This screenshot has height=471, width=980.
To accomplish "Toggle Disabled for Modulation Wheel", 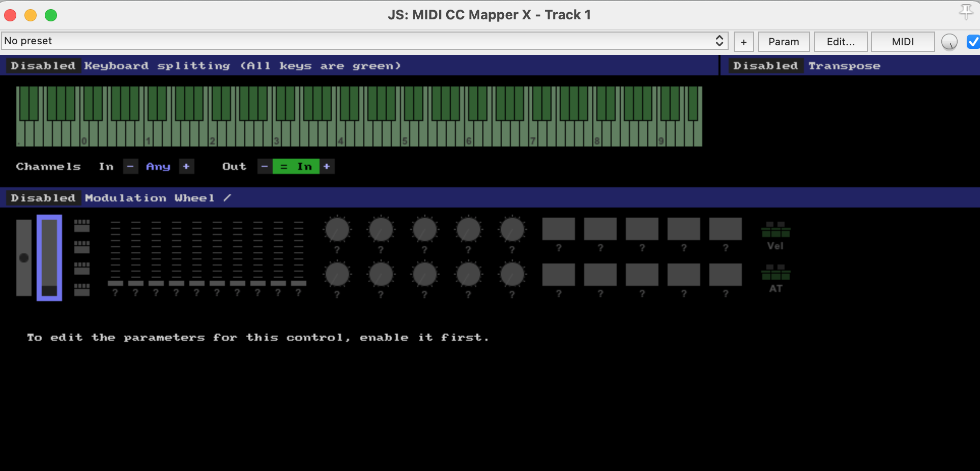I will 43,198.
